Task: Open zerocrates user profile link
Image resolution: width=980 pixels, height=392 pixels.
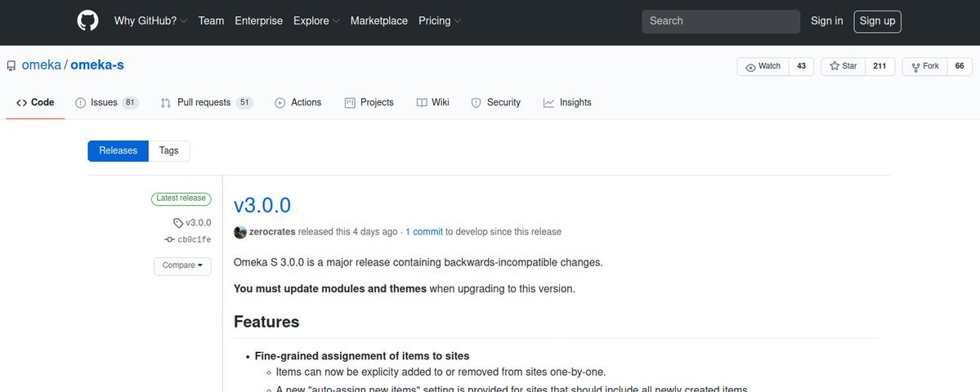Action: (x=272, y=232)
